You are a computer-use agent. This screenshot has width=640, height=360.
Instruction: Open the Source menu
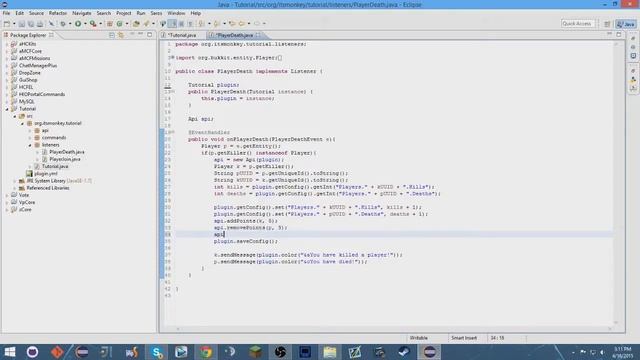36,13
